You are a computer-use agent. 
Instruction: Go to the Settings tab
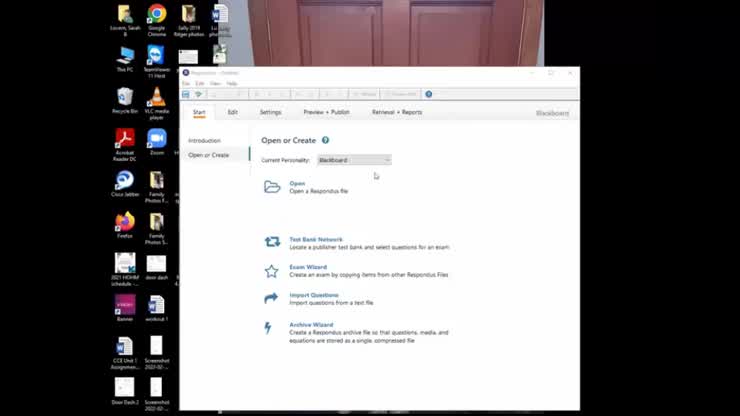pos(271,112)
